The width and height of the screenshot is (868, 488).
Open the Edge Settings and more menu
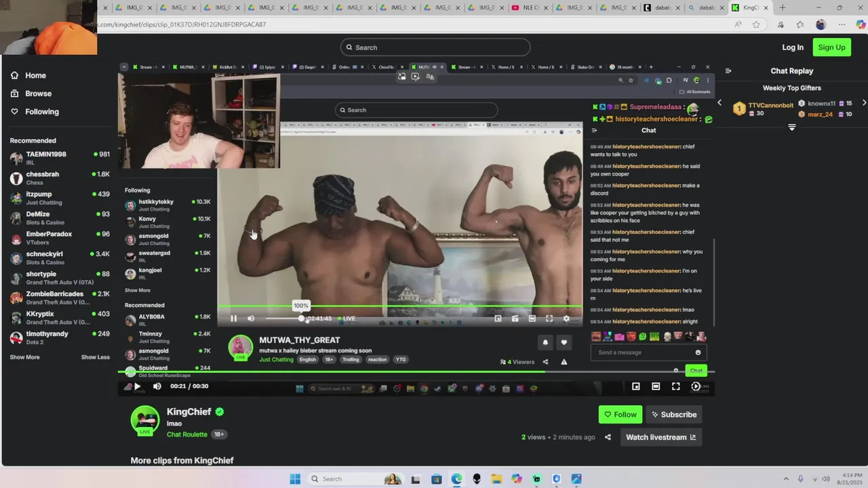point(842,24)
